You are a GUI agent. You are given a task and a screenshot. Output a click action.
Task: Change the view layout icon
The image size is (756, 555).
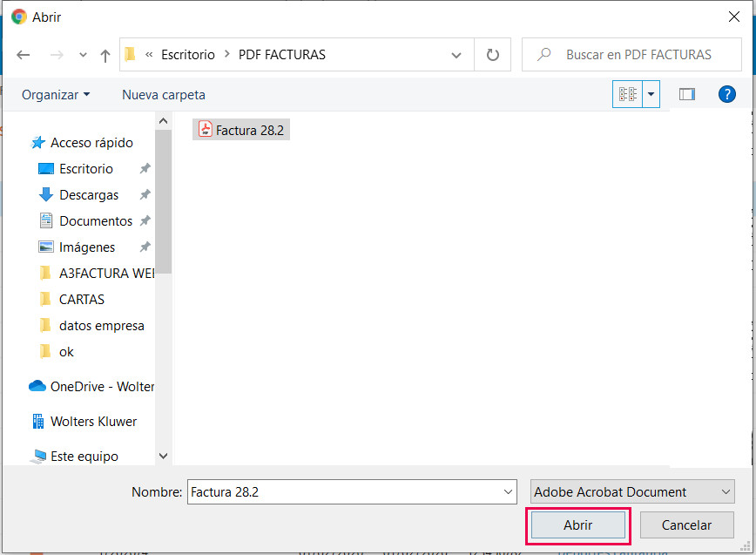pyautogui.click(x=627, y=94)
